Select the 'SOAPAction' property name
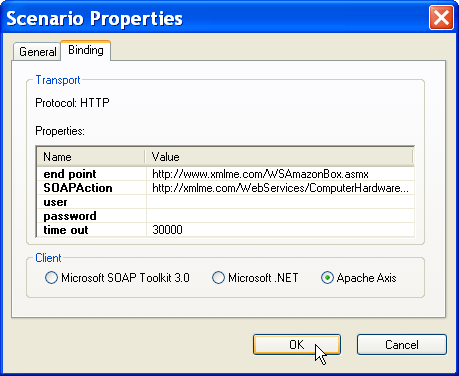 [78, 188]
